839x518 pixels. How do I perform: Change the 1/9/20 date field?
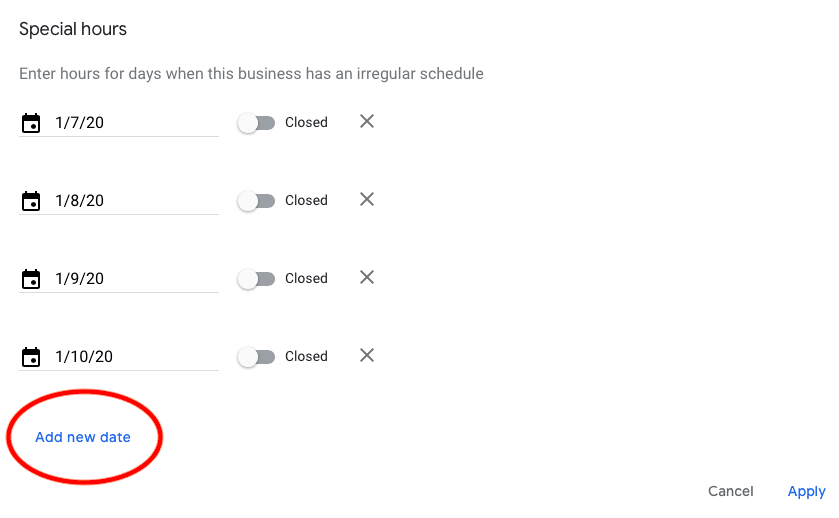coord(135,279)
